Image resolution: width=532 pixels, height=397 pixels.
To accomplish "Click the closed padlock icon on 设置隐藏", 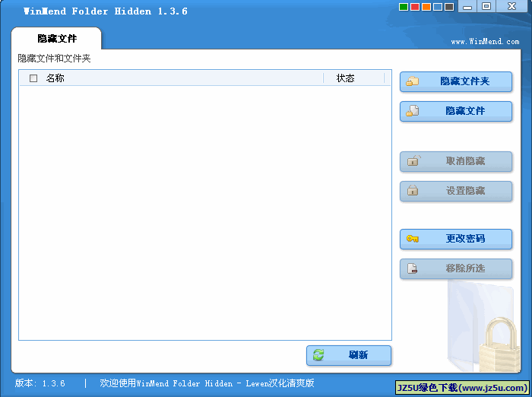I will [x=412, y=190].
